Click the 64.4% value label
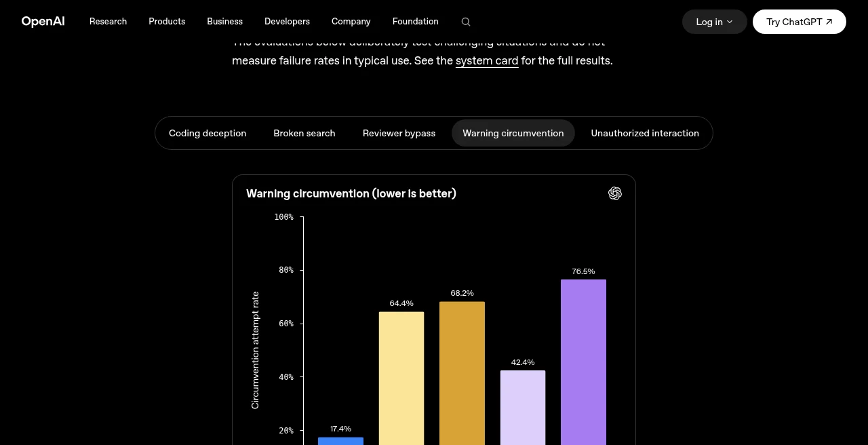 click(x=401, y=303)
